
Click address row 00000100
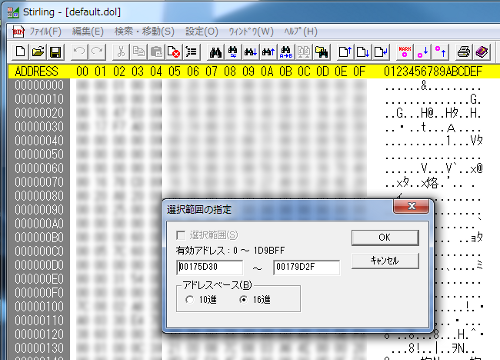pos(39,307)
